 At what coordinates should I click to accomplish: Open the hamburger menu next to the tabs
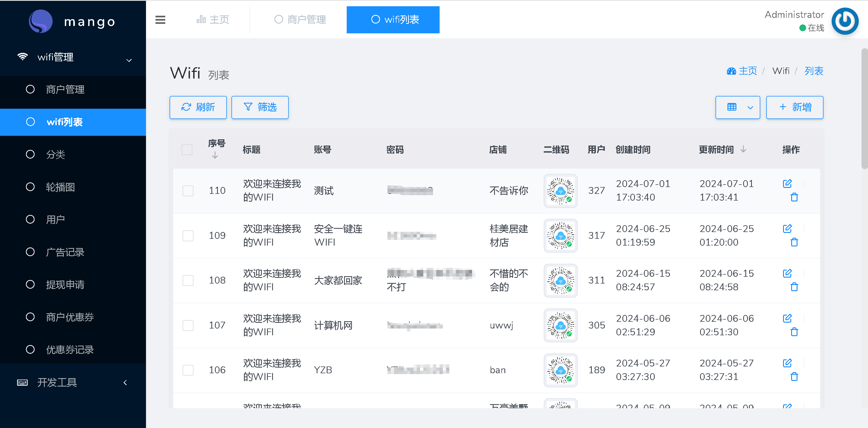click(160, 20)
